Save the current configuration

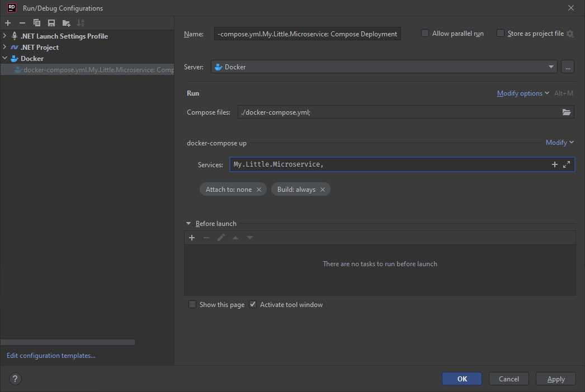point(50,22)
